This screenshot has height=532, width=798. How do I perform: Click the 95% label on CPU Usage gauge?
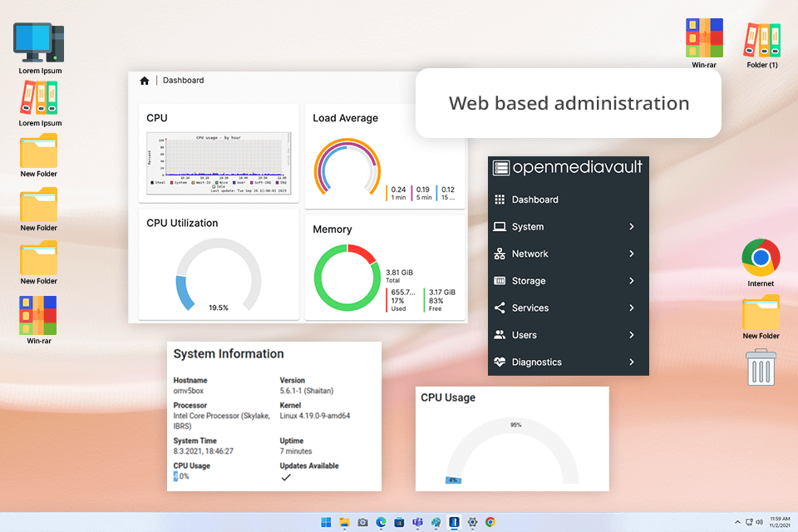pyautogui.click(x=515, y=425)
